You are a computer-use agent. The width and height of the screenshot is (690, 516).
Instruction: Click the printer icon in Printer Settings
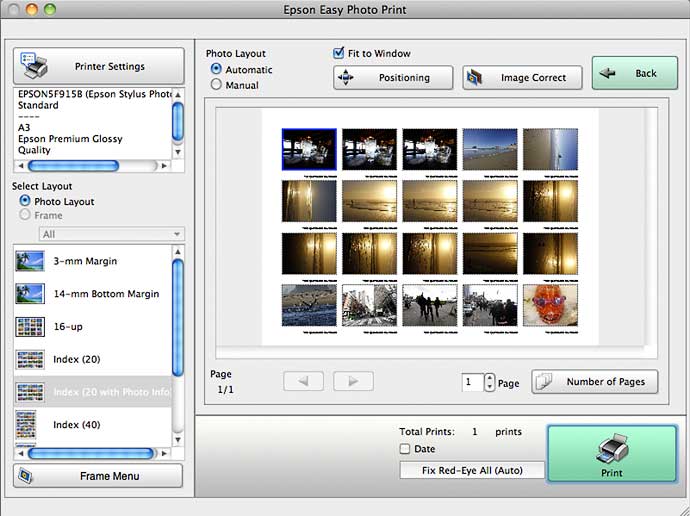(34, 66)
